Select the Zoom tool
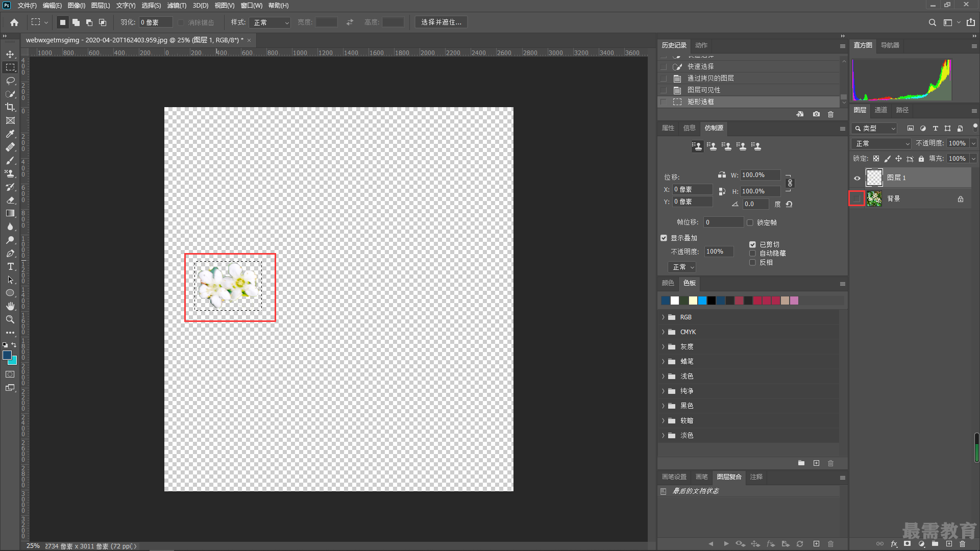Image resolution: width=980 pixels, height=551 pixels. point(10,319)
